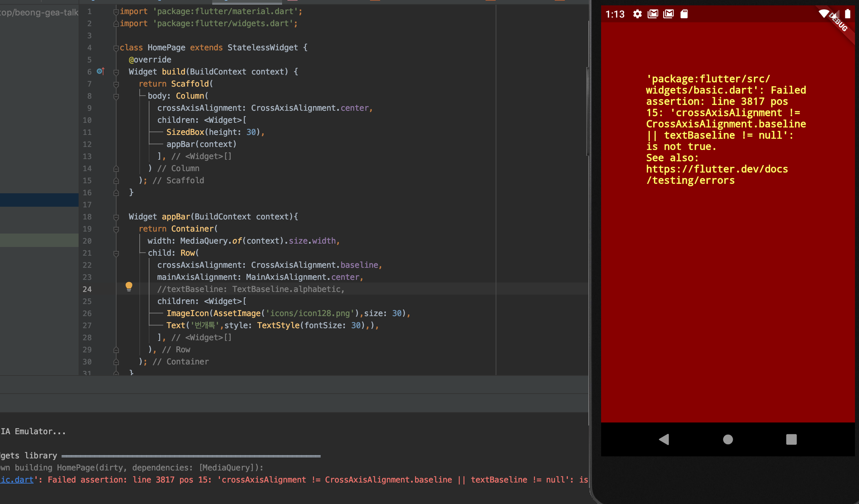This screenshot has height=504, width=859.
Task: Tap the settings gear in emulator status bar
Action: [x=637, y=14]
